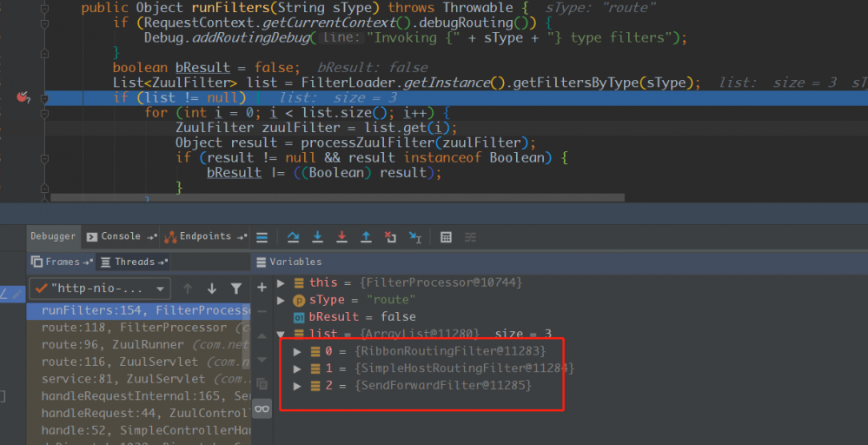Click the red Force Step Into icon
Screen dimensions: 868x445
pos(341,237)
